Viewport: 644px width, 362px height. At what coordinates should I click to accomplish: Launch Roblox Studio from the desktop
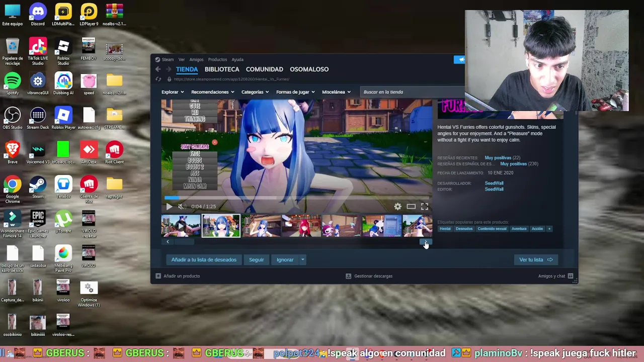pyautogui.click(x=63, y=52)
